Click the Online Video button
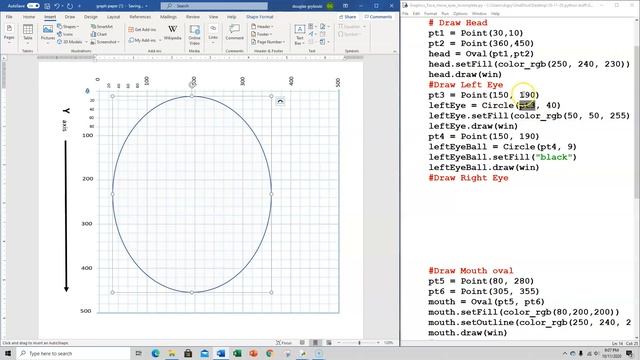The image size is (640, 360). coord(194,35)
